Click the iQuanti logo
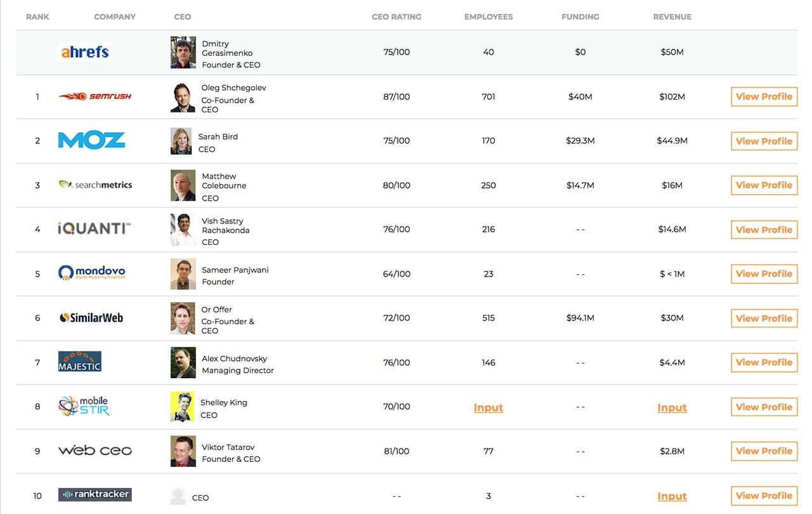Viewport: 812px width, 514px height. tap(95, 228)
